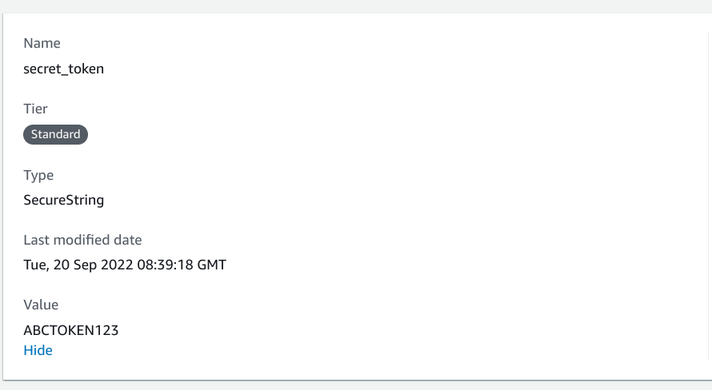Click the 08:39:18 time text
Image resolution: width=712 pixels, height=390 pixels.
click(x=165, y=265)
